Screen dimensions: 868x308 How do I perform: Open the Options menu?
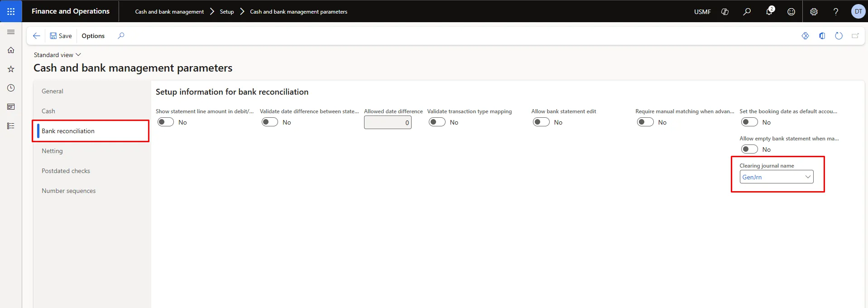[93, 36]
